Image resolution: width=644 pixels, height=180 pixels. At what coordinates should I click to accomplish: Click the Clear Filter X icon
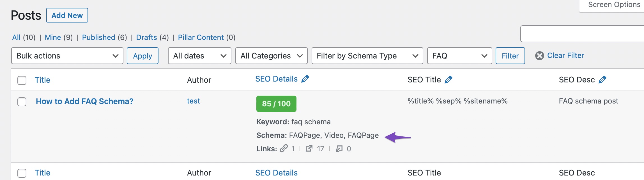[x=539, y=56]
